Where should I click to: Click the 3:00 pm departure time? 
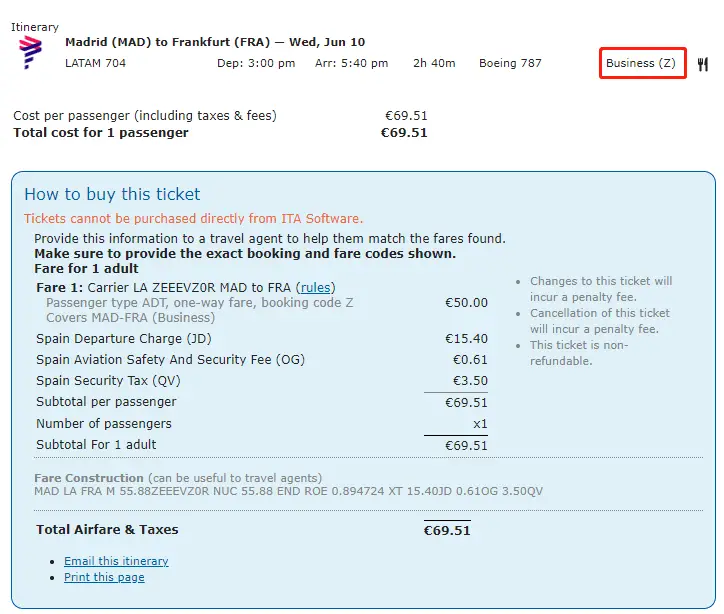click(x=256, y=63)
